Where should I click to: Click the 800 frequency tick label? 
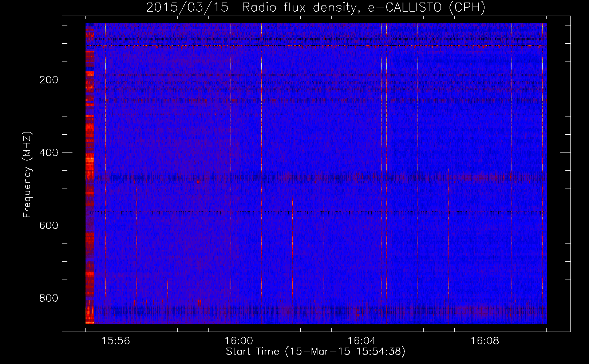(49, 298)
